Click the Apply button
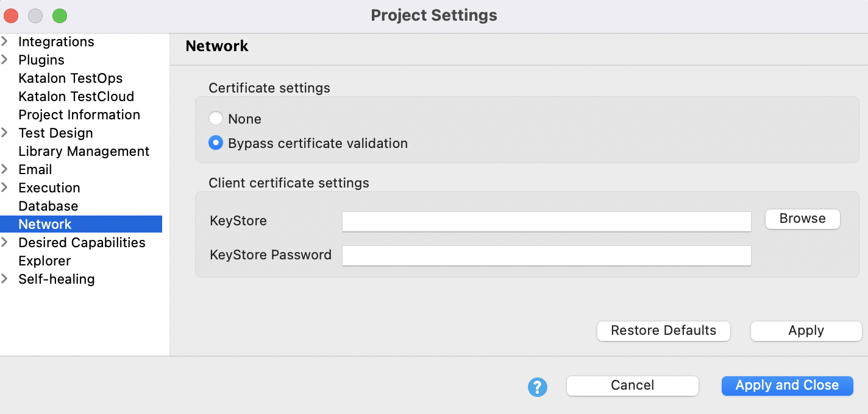 coord(805,331)
